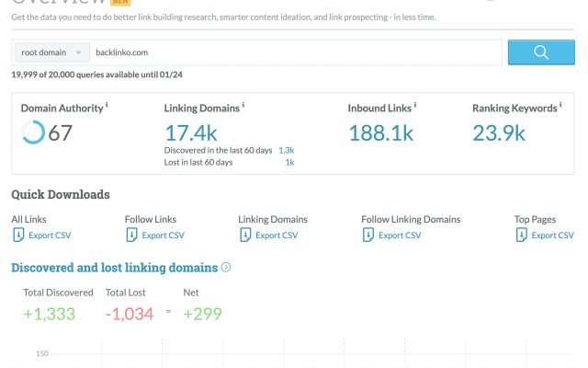Click the 150 chart axis label

42,353
